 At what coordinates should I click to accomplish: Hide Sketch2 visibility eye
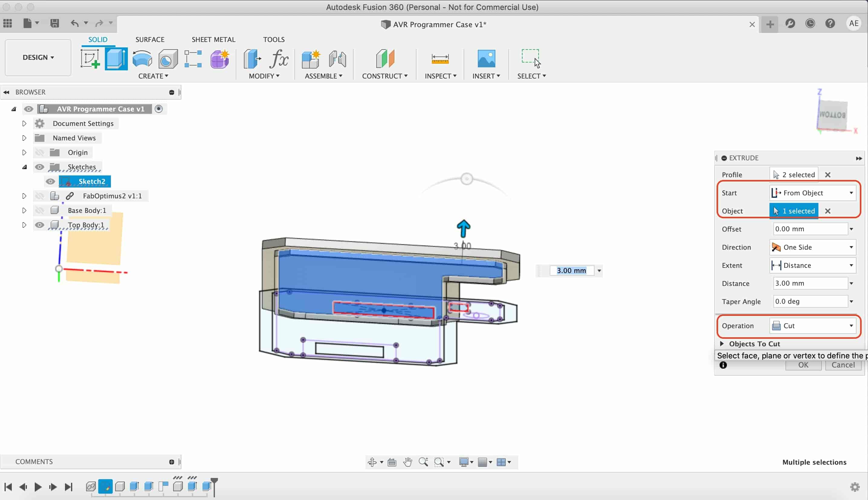coord(50,181)
